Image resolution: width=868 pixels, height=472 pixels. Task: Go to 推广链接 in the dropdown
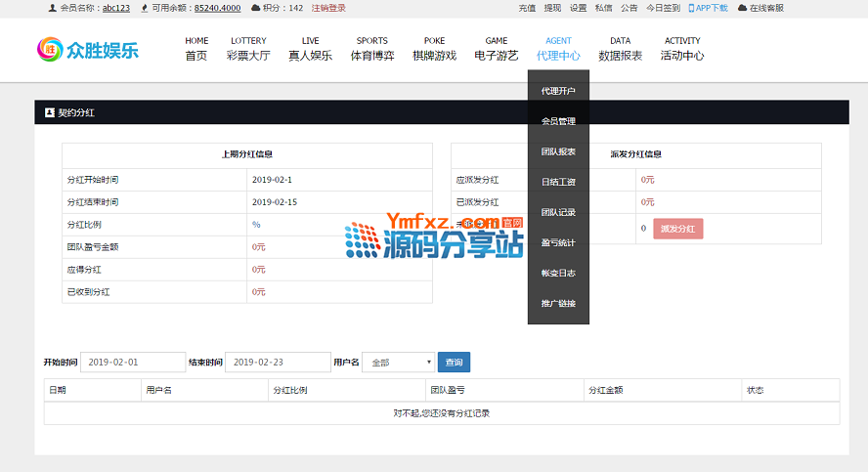click(558, 303)
